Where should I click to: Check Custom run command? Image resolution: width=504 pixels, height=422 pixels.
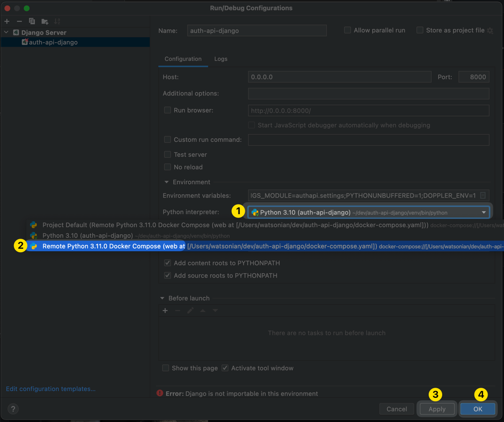(x=168, y=139)
